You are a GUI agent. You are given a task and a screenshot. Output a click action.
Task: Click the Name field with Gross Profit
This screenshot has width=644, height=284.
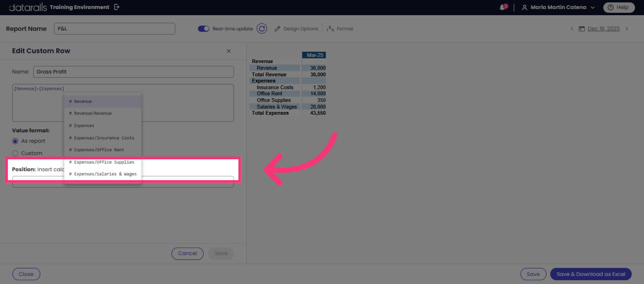[x=133, y=72]
